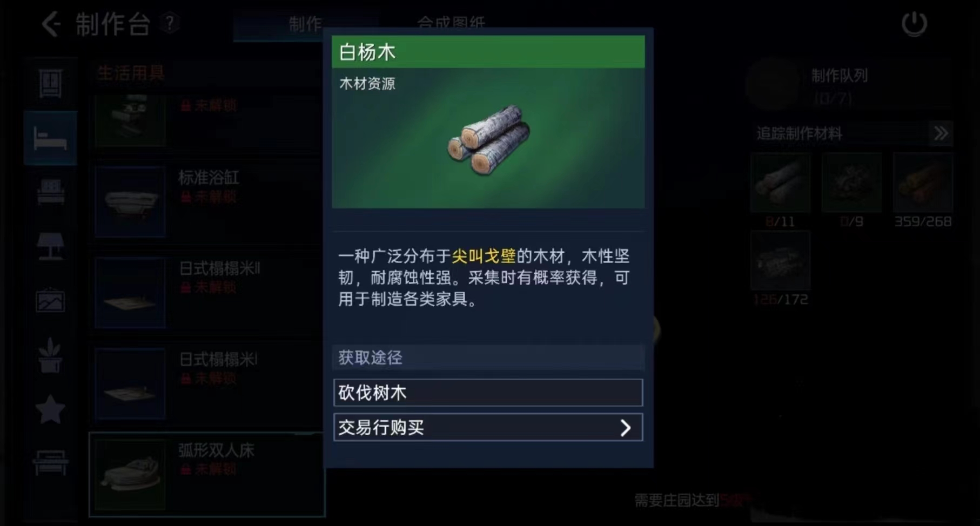Click the 尖叫戈壁 highlighted location link
The height and width of the screenshot is (526, 980).
[x=484, y=256]
